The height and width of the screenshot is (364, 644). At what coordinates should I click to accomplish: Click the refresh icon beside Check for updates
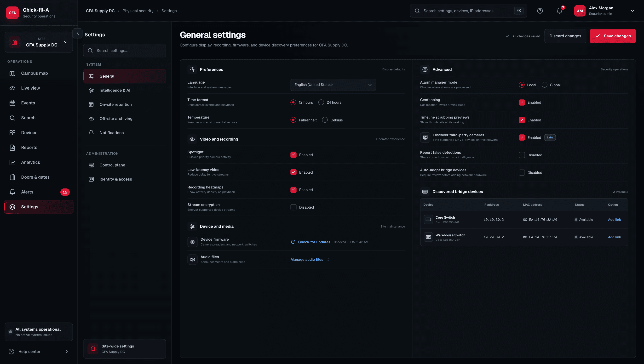293,242
